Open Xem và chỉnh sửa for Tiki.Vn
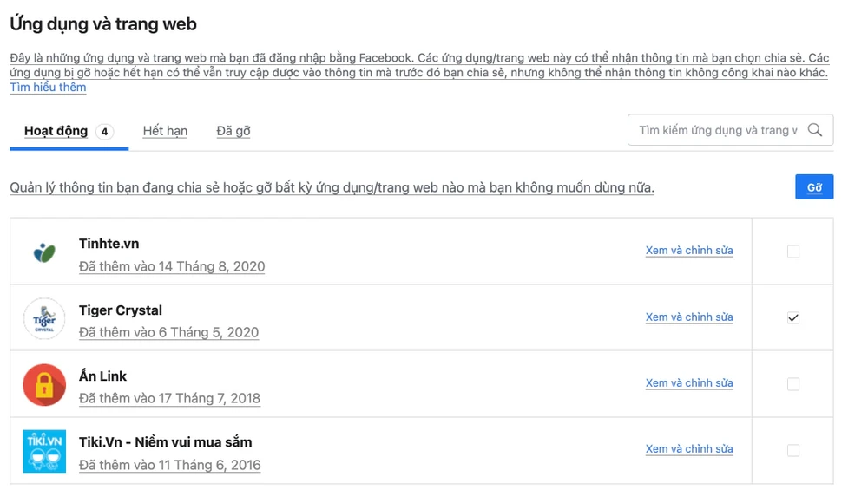868x503 pixels. [x=689, y=449]
